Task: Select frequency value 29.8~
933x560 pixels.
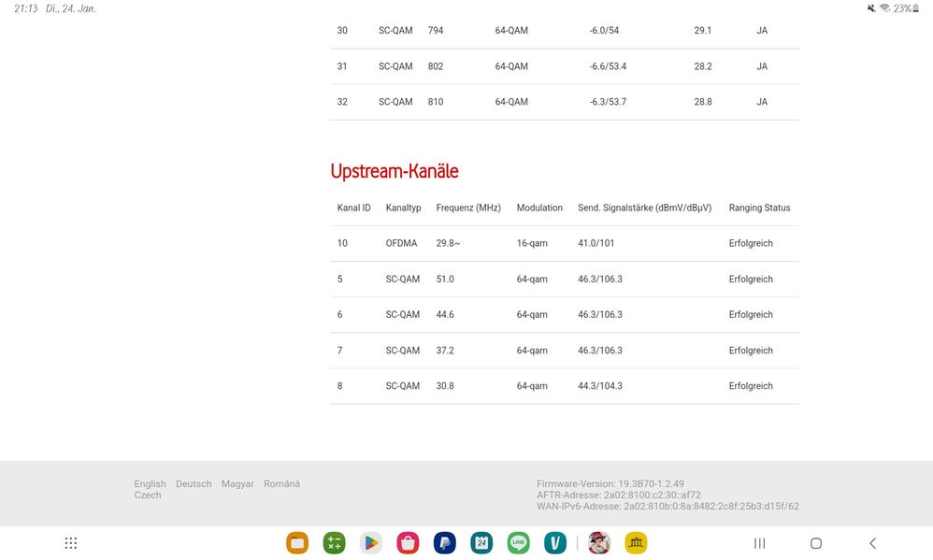Action: [448, 243]
